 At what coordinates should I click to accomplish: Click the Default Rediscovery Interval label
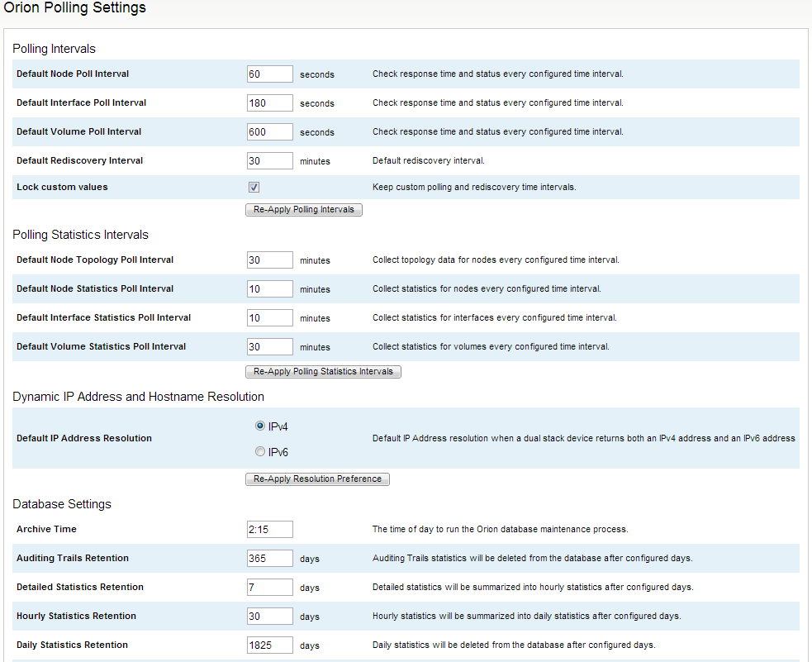80,160
